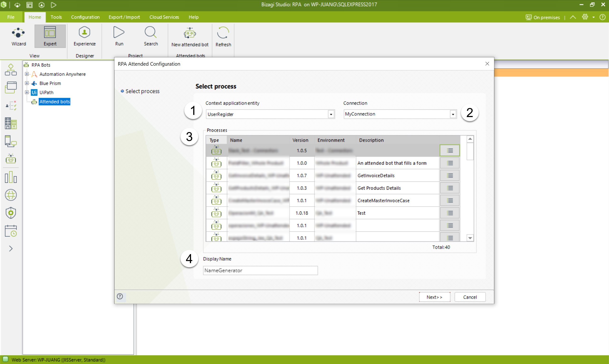Image resolution: width=609 pixels, height=364 pixels.
Task: Open the bar chart sidebar icon
Action: tap(11, 177)
